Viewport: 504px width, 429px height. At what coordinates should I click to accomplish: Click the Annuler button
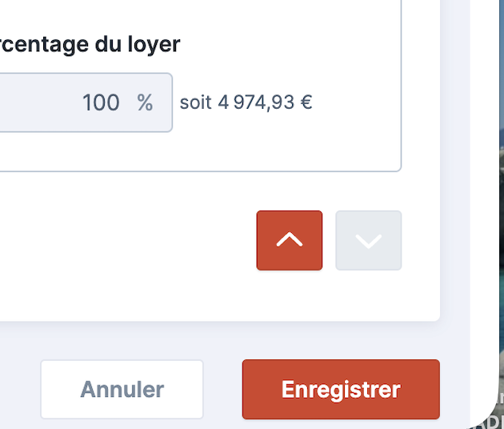pos(122,390)
